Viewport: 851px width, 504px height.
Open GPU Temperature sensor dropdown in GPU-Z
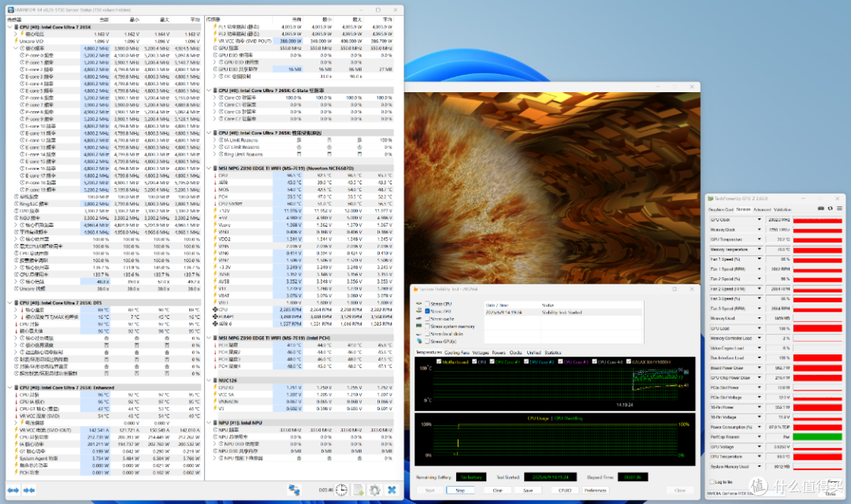tap(760, 239)
